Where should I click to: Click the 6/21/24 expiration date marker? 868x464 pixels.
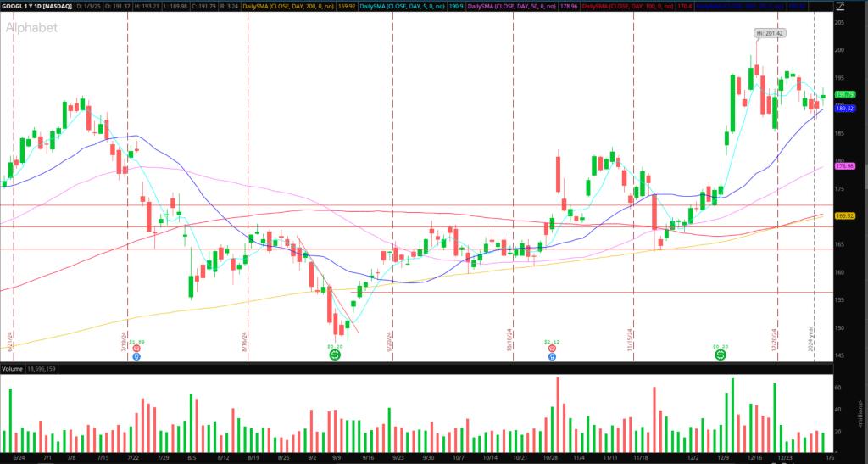pos(10,341)
